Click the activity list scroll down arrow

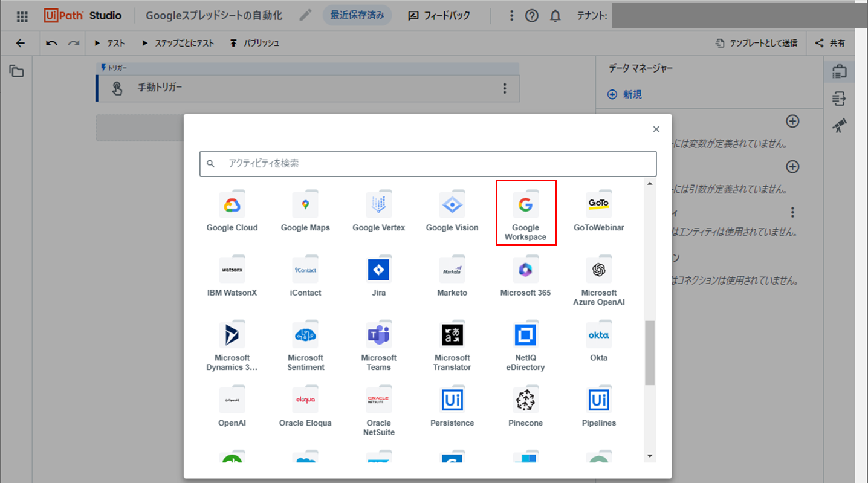650,456
